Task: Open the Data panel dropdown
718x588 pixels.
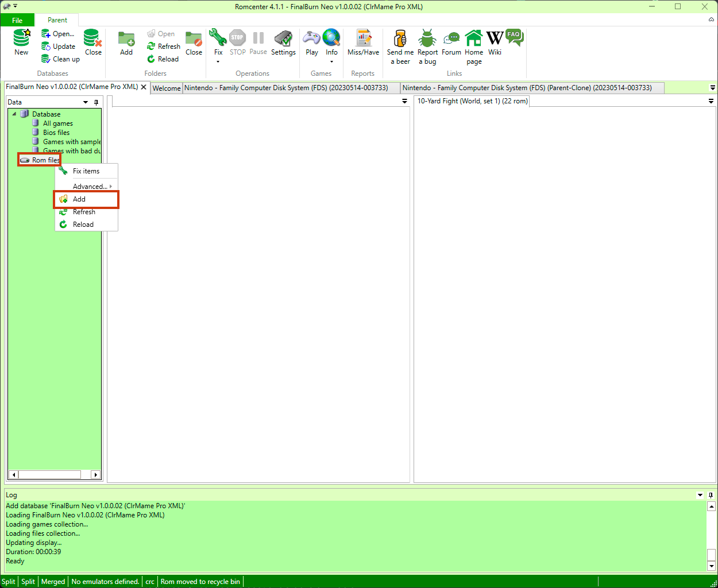Action: pyautogui.click(x=85, y=102)
